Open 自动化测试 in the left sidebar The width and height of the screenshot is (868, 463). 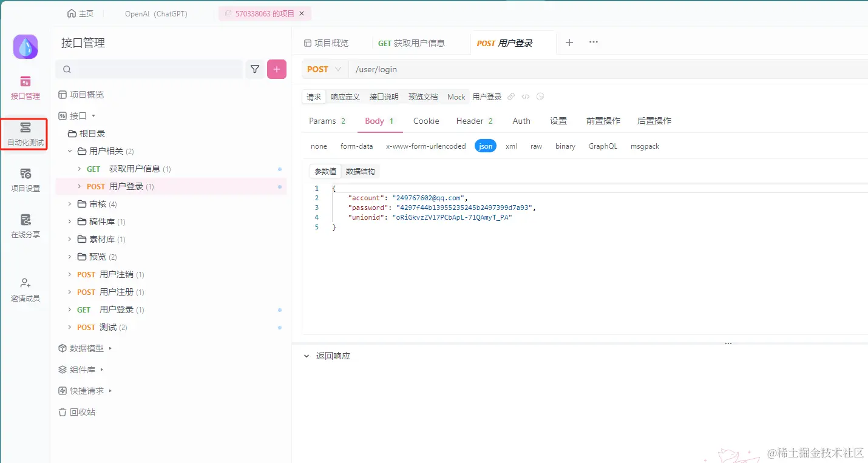(25, 134)
